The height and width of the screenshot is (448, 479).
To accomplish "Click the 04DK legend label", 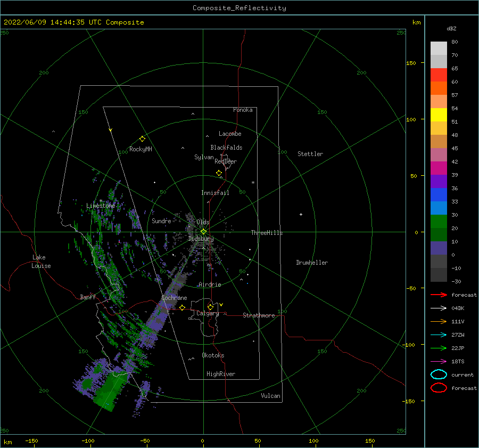I will (458, 308).
